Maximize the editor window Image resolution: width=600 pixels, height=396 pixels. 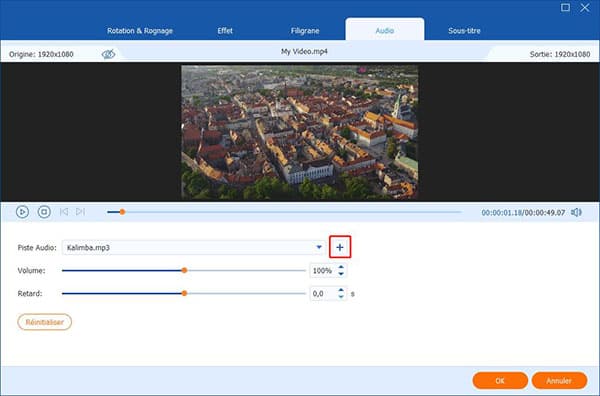coord(565,7)
